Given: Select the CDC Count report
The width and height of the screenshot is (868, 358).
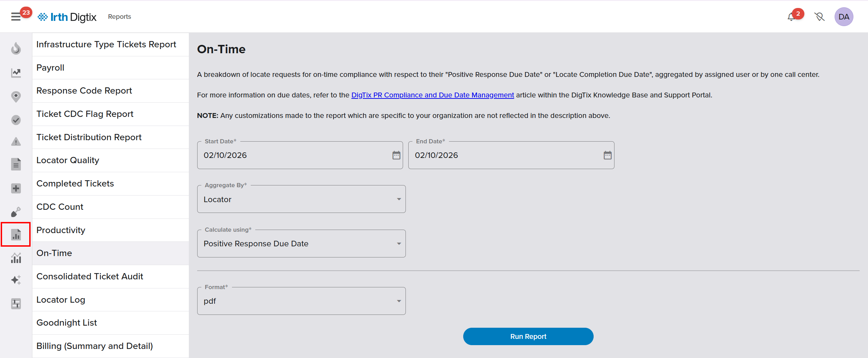Looking at the screenshot, I should point(111,207).
